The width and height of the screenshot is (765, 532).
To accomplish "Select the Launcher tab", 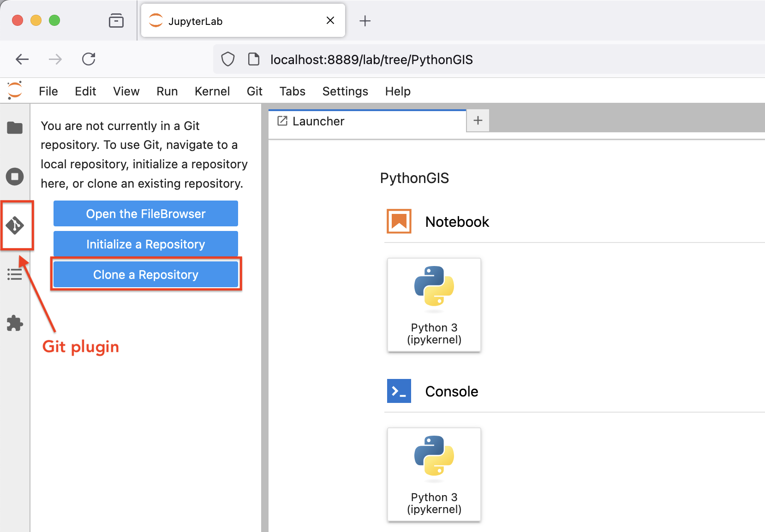I will (x=367, y=121).
